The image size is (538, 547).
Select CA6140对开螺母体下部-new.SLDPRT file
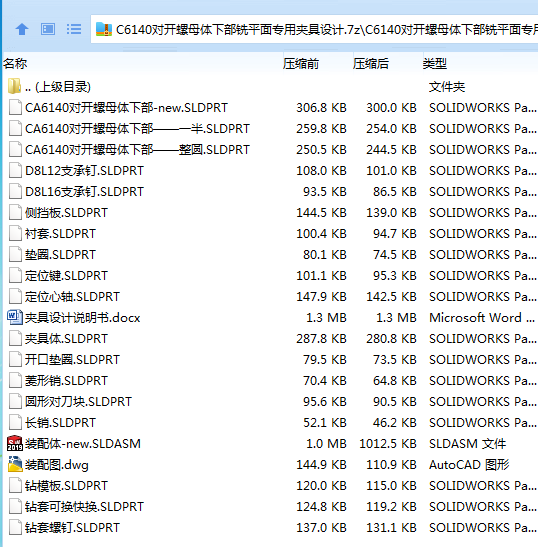[126, 108]
